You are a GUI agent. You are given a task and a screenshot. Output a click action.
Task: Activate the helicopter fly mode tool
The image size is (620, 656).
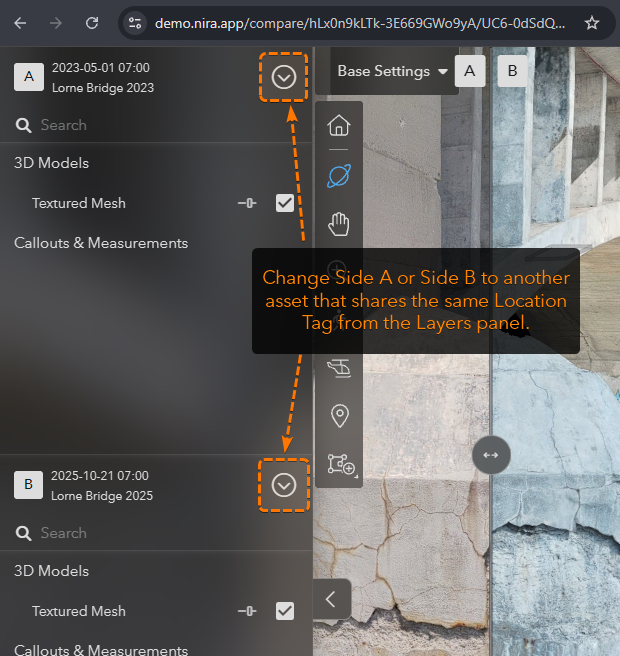click(339, 369)
